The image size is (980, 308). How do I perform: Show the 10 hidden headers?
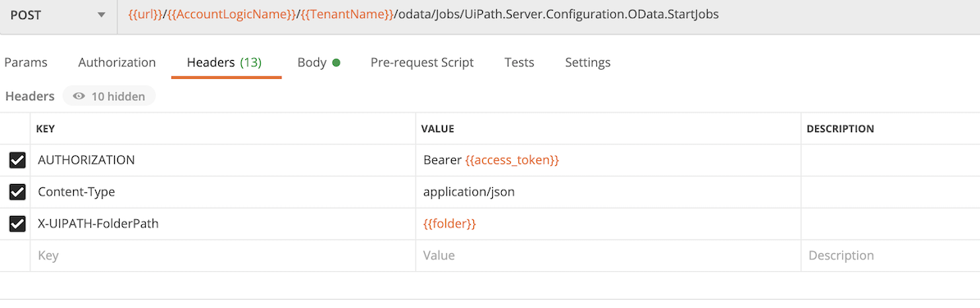click(x=109, y=96)
